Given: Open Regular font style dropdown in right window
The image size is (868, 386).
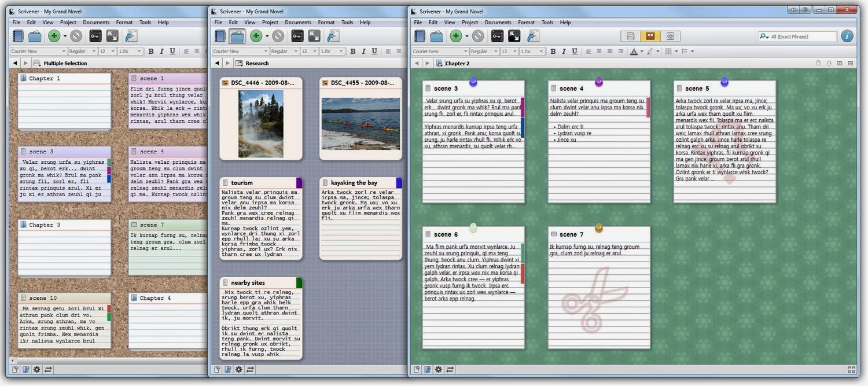Looking at the screenshot, I should click(x=484, y=52).
